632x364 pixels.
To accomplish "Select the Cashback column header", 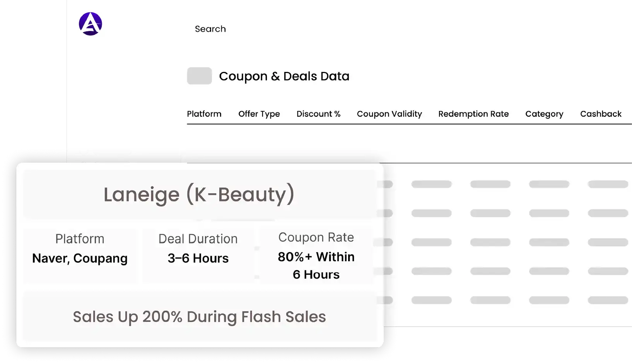I will pos(601,114).
